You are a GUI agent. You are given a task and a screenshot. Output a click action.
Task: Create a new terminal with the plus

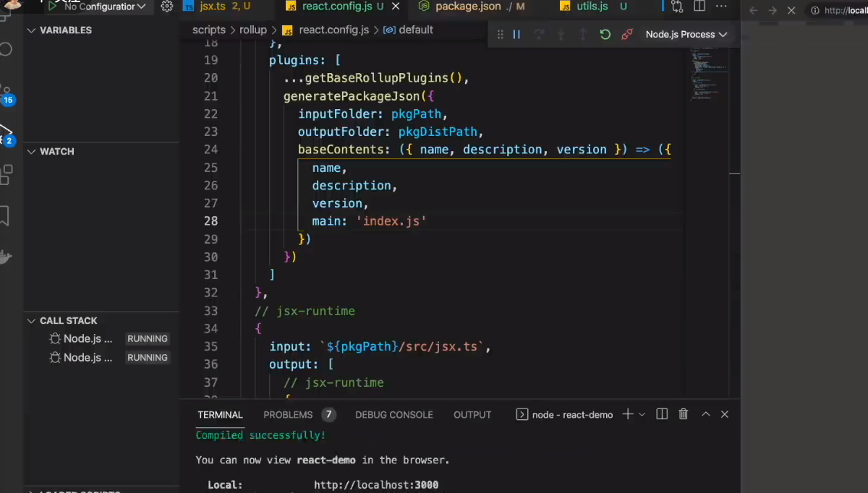pos(628,414)
